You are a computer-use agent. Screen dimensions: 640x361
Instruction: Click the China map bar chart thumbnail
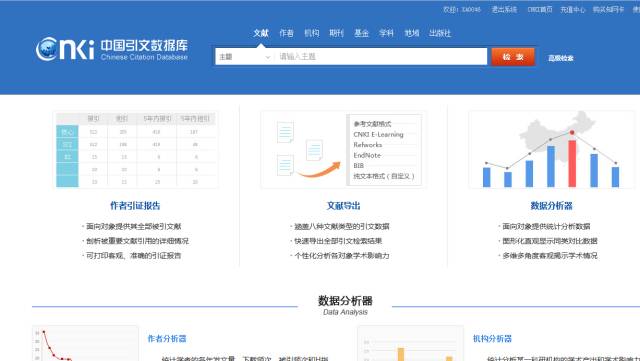[551, 149]
